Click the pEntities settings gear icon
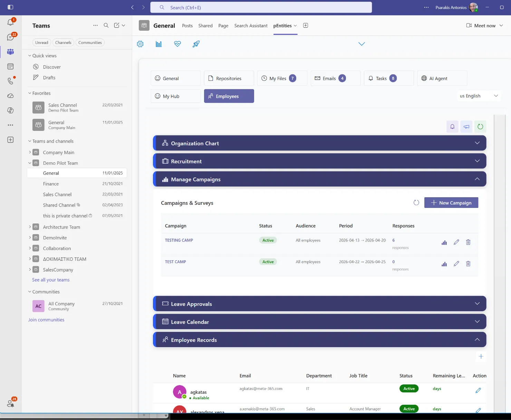The image size is (511, 420). tap(140, 44)
